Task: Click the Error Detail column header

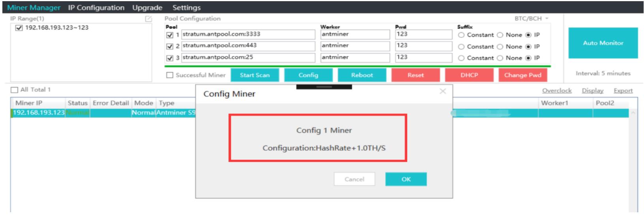Action: pyautogui.click(x=111, y=103)
